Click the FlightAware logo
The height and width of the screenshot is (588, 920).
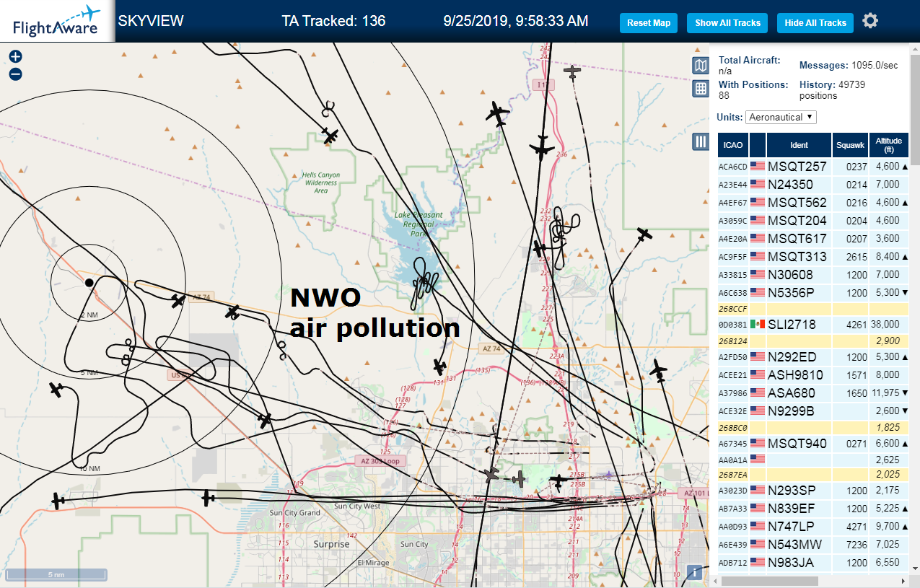pyautogui.click(x=56, y=21)
